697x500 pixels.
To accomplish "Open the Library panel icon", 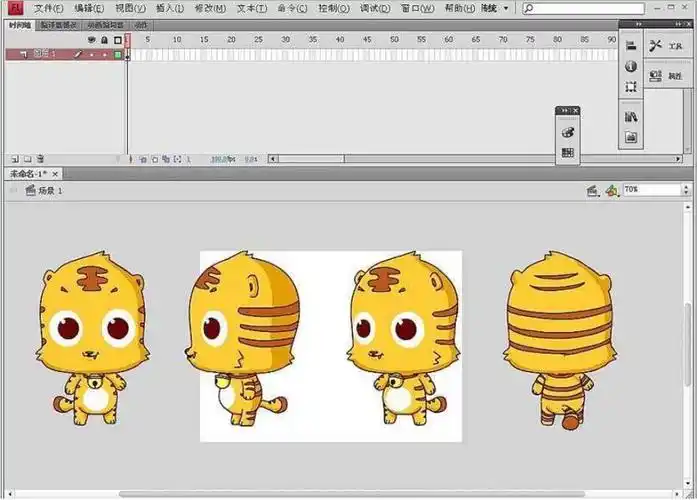I will tap(631, 117).
